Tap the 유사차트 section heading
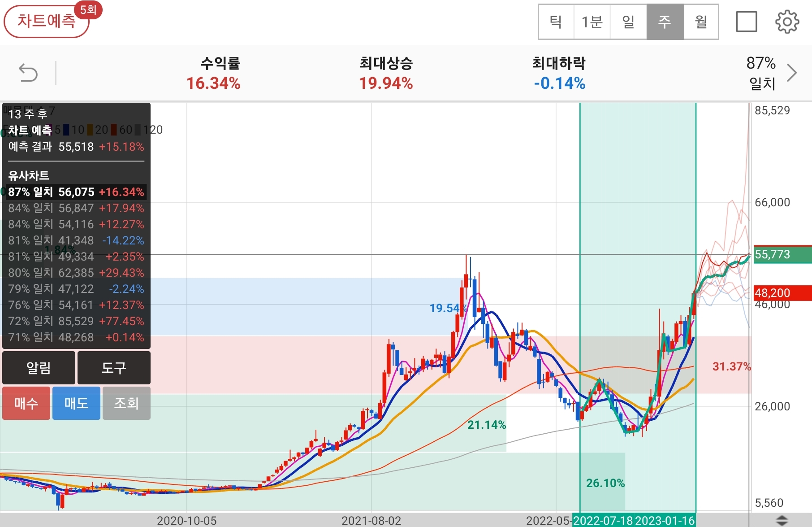Viewport: 812px width, 527px height. coord(29,175)
